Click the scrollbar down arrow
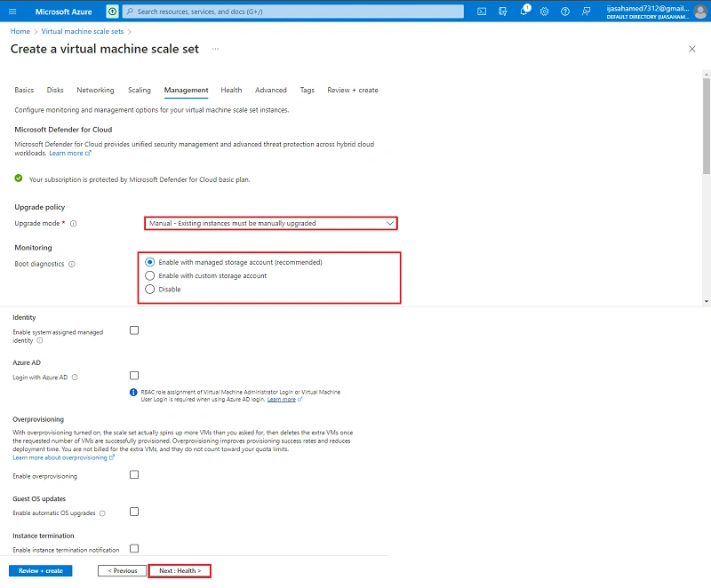711x588 pixels. pyautogui.click(x=707, y=301)
